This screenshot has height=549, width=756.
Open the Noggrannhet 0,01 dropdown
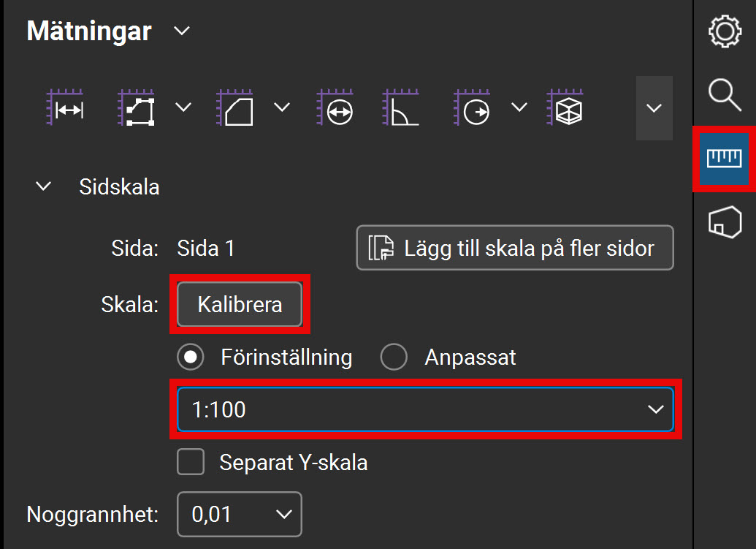pos(239,514)
